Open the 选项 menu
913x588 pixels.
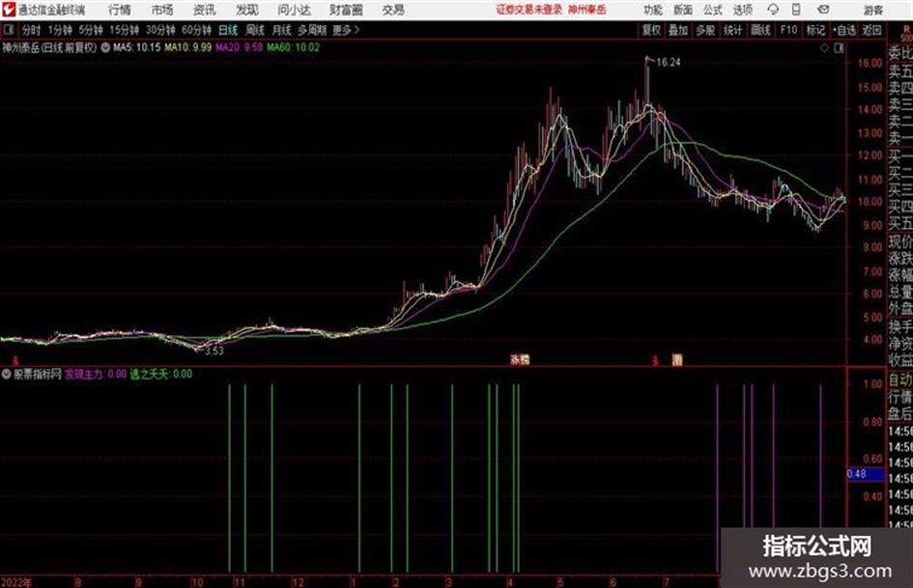(x=742, y=10)
